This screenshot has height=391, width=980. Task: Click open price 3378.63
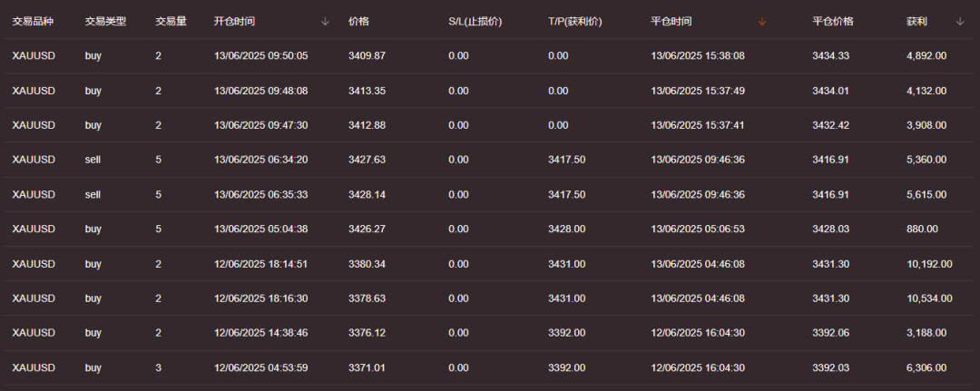[x=367, y=298]
